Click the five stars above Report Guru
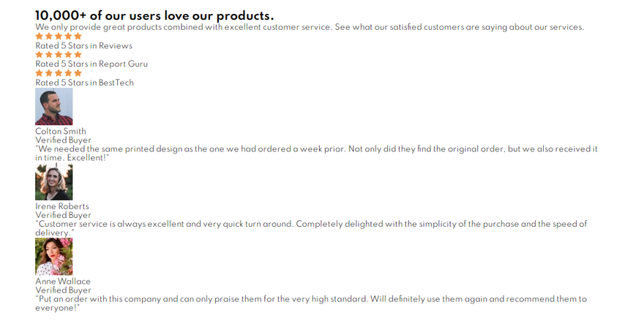 (x=59, y=54)
